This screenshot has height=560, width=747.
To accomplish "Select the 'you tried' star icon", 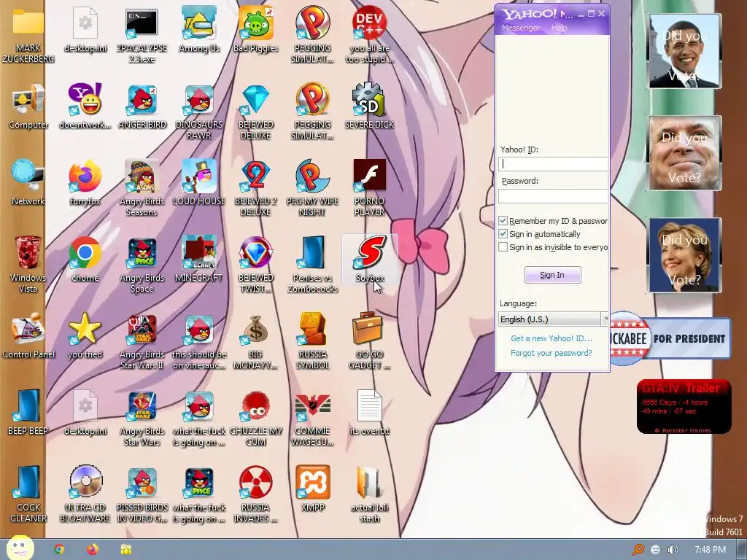I will tap(85, 337).
